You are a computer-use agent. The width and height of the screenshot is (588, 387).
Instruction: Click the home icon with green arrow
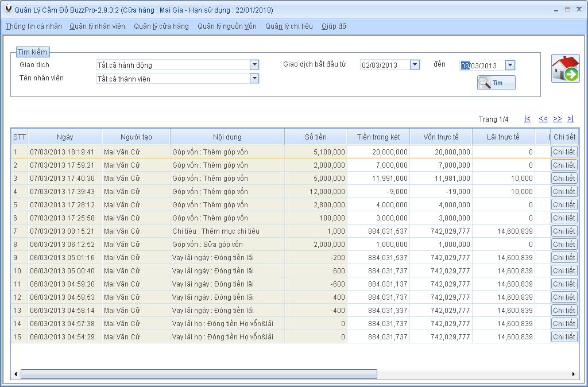click(566, 68)
